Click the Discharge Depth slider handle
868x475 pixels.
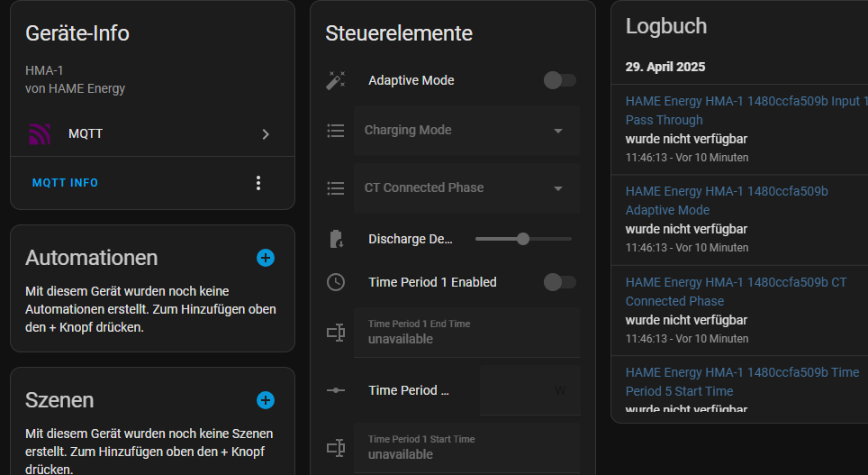[523, 239]
